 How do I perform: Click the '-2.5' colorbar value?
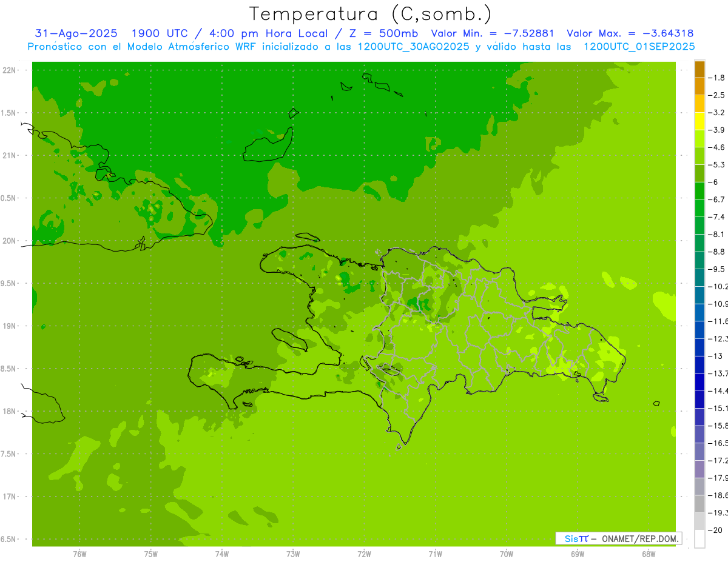(716, 95)
